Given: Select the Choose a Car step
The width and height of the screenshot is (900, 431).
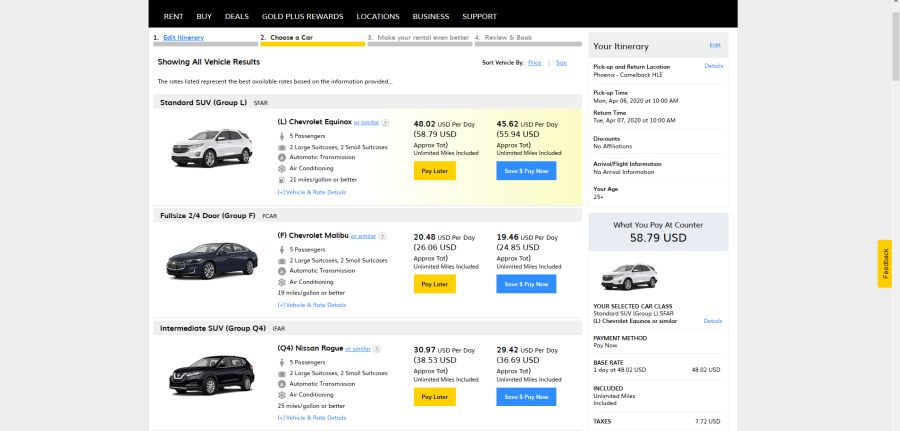Looking at the screenshot, I should point(292,38).
